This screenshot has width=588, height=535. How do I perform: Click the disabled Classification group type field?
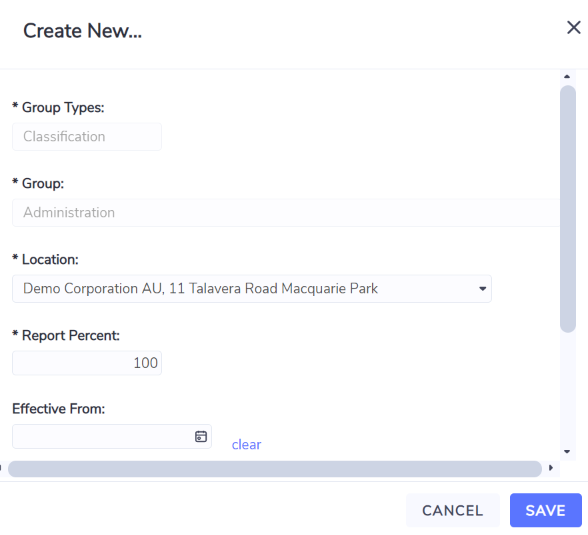pyautogui.click(x=87, y=137)
